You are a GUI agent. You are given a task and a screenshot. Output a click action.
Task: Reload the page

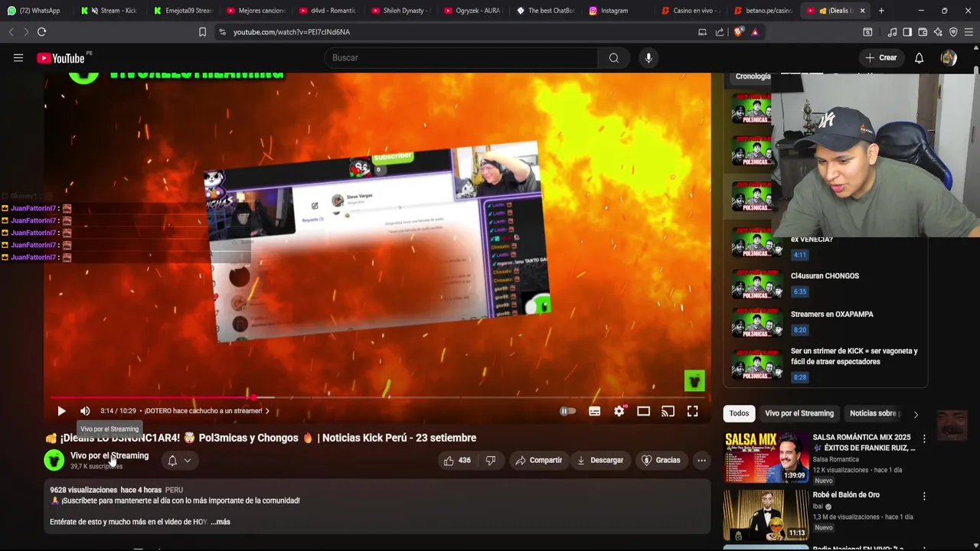click(42, 32)
